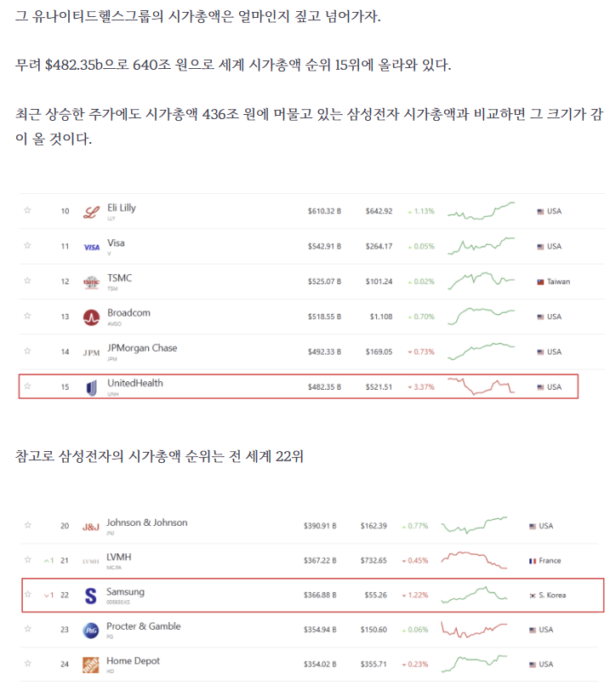
Task: Click the Samsung blue S logo
Action: 90,596
